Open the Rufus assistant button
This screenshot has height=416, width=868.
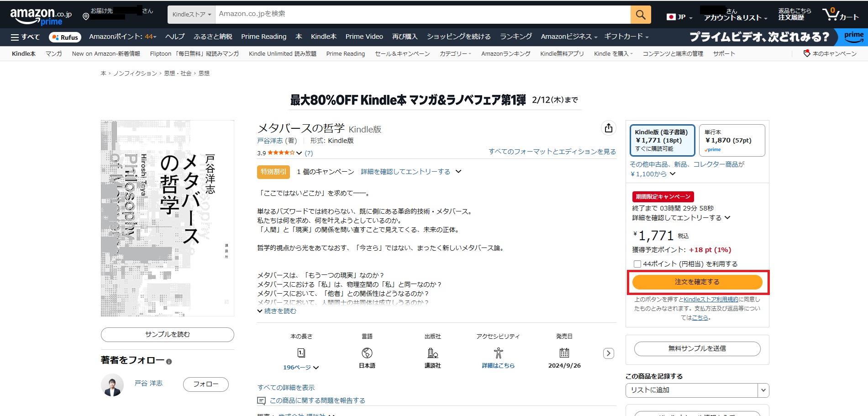click(65, 37)
